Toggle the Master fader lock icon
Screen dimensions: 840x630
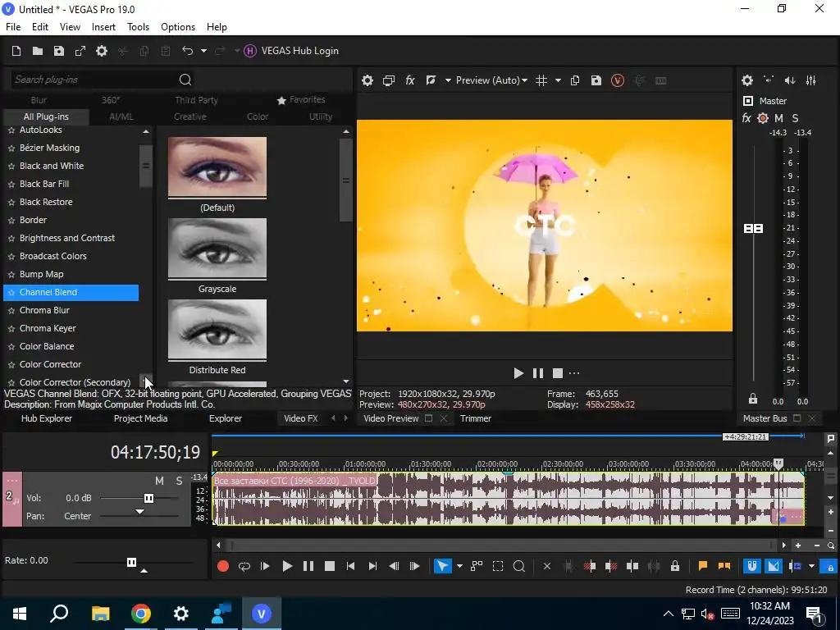pos(753,399)
